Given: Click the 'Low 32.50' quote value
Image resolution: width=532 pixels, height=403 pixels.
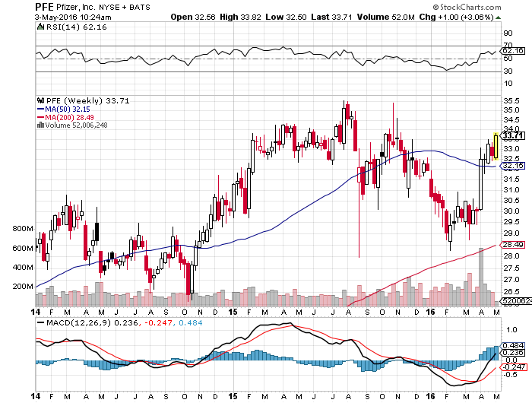Looking at the screenshot, I should (286, 17).
